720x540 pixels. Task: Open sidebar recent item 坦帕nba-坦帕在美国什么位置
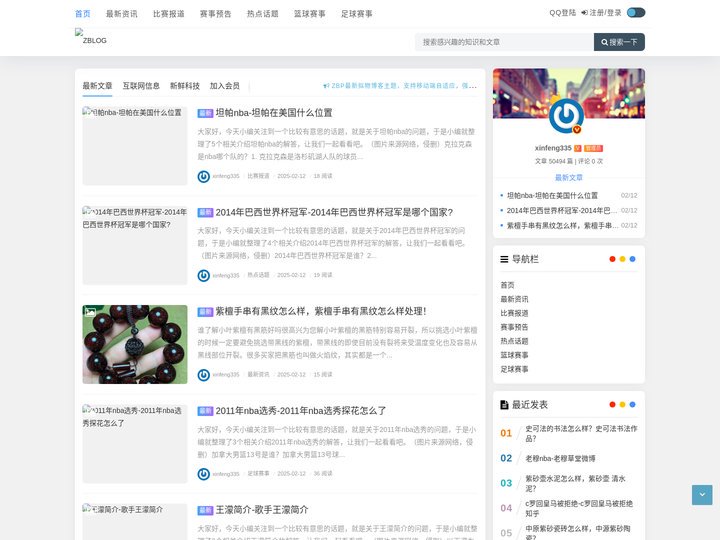tap(552, 196)
